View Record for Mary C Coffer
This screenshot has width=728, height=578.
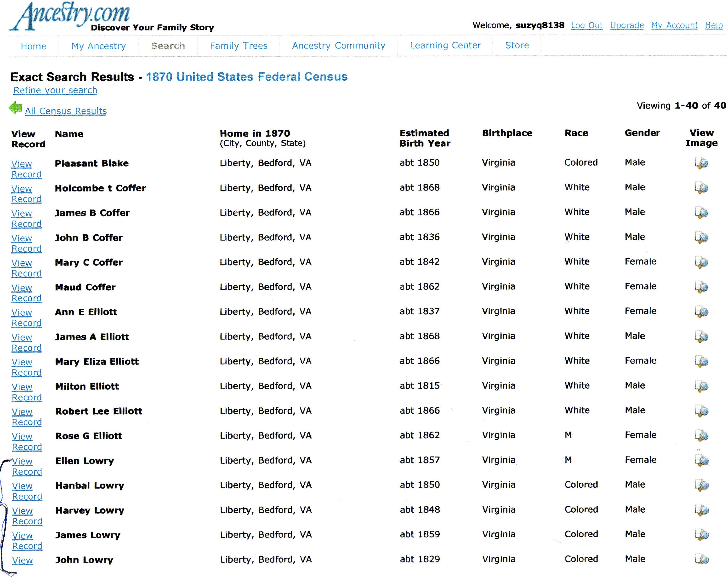pyautogui.click(x=26, y=268)
